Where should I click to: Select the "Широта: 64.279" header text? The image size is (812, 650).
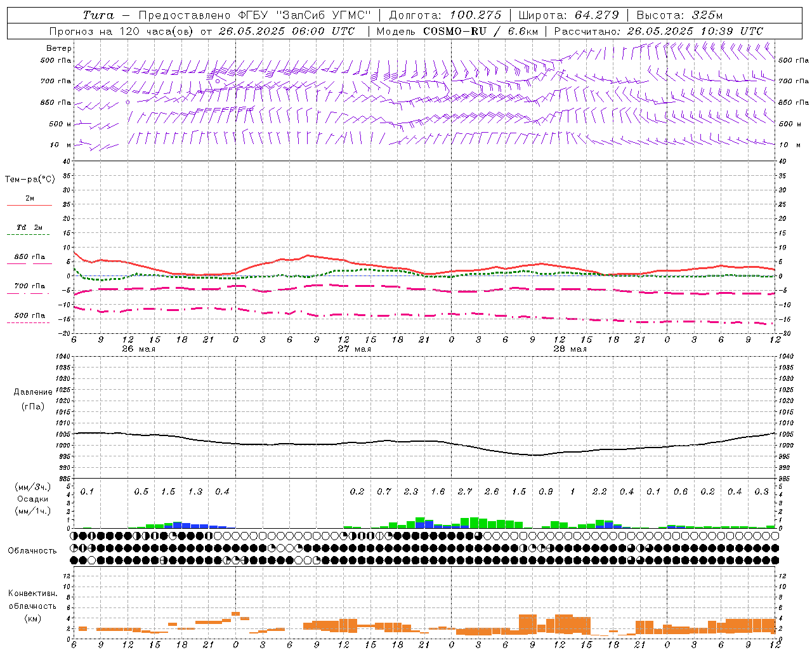pyautogui.click(x=568, y=15)
